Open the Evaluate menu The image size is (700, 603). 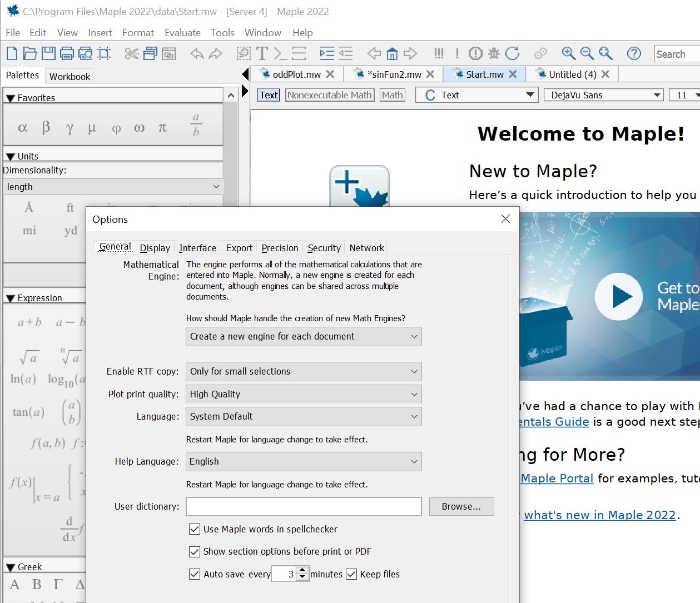tap(182, 33)
